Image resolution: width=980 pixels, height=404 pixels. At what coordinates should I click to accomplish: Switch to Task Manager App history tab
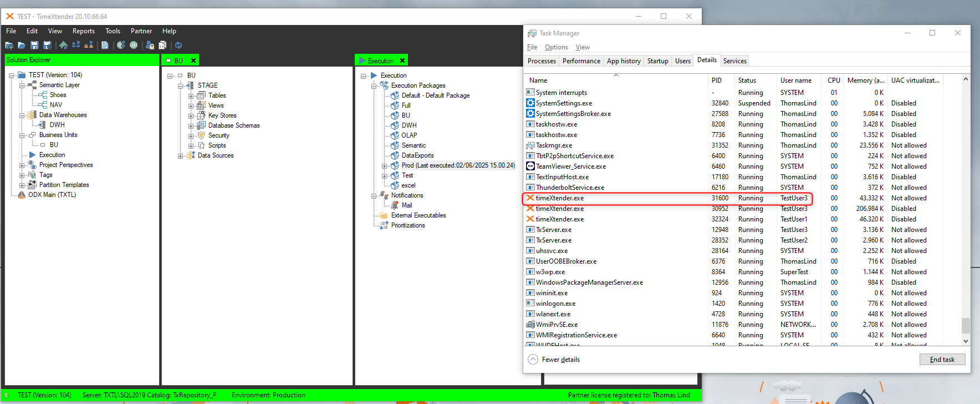(x=624, y=61)
